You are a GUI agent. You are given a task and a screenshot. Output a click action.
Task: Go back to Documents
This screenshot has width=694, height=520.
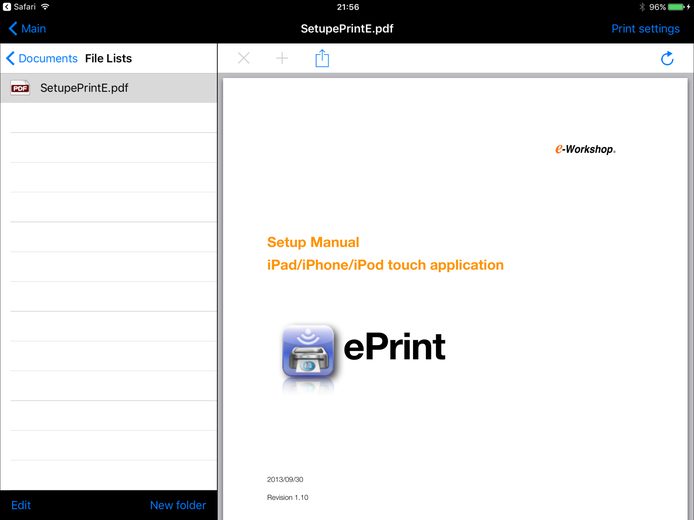pyautogui.click(x=42, y=58)
